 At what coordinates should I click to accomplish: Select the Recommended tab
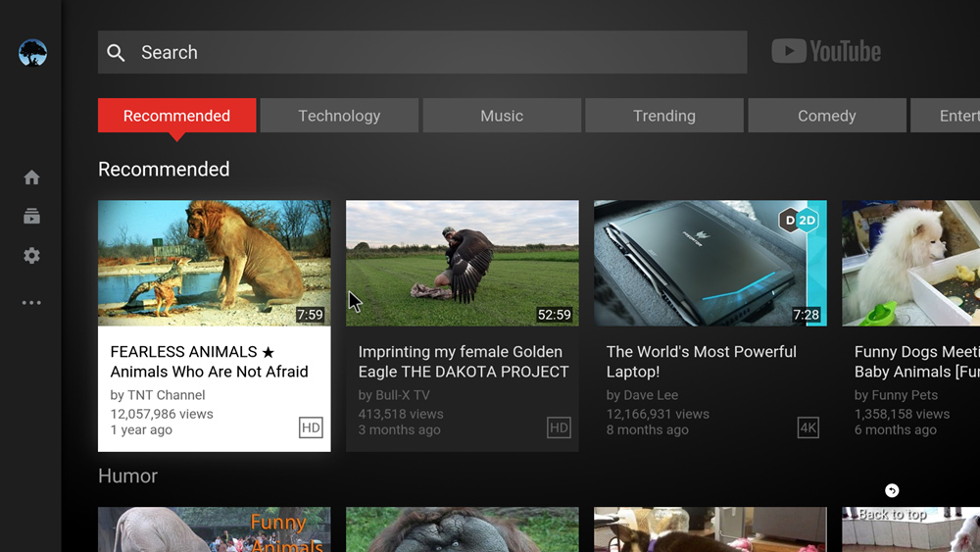point(176,116)
